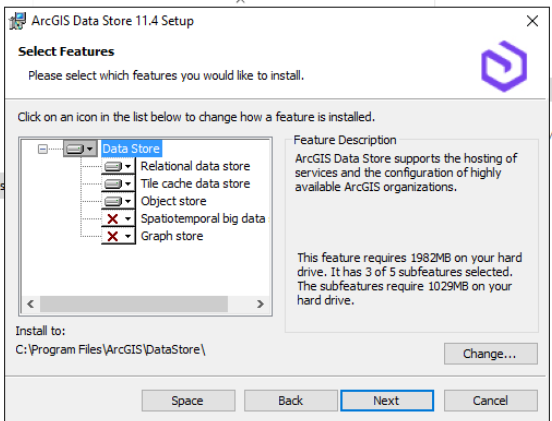
Task: Click the 'Install to:' label
Action: point(40,331)
